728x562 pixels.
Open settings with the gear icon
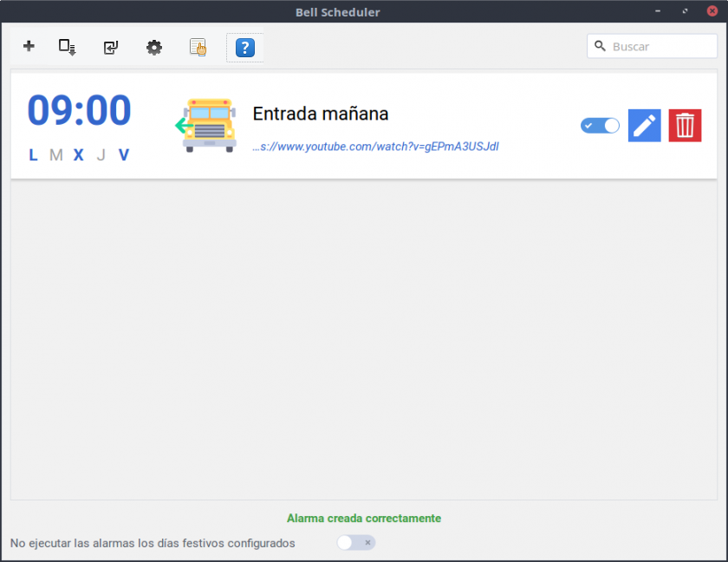[x=154, y=48]
